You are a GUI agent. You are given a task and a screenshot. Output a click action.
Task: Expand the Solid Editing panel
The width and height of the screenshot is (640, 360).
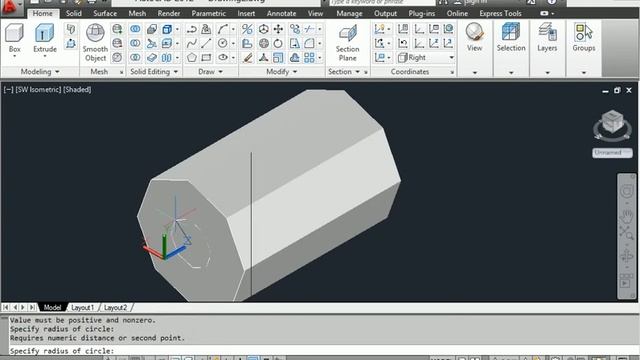point(154,72)
